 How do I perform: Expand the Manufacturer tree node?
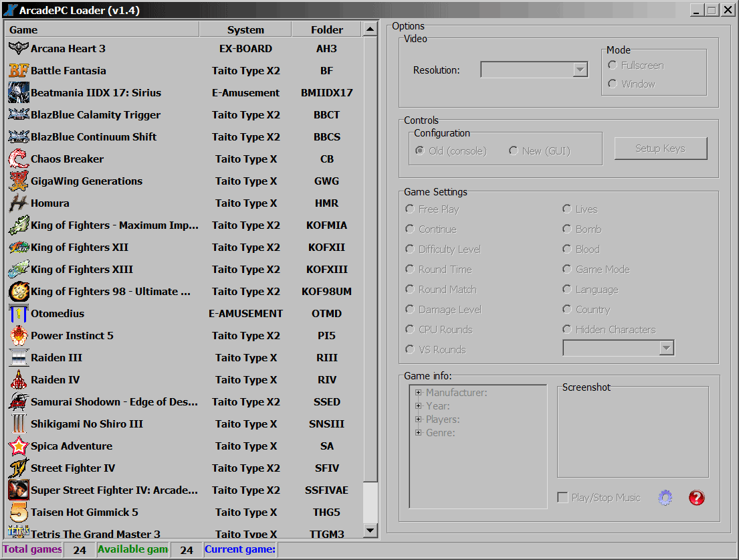(419, 393)
